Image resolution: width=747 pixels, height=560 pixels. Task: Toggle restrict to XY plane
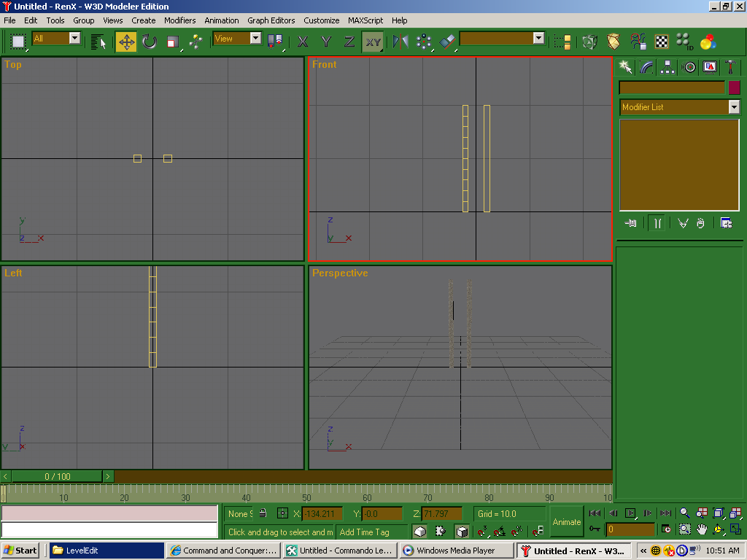373,42
